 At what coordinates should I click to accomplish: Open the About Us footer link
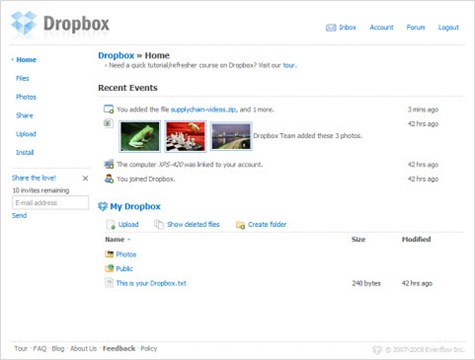(x=83, y=348)
